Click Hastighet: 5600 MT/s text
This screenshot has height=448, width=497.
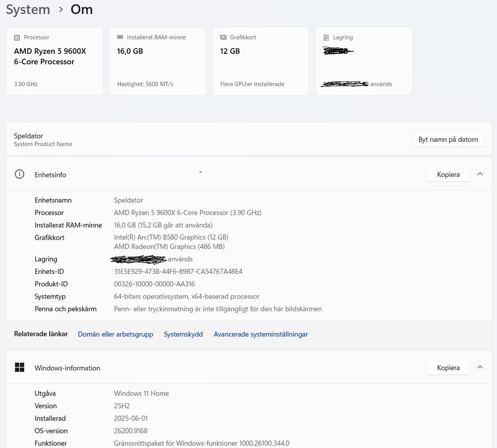pyautogui.click(x=145, y=84)
